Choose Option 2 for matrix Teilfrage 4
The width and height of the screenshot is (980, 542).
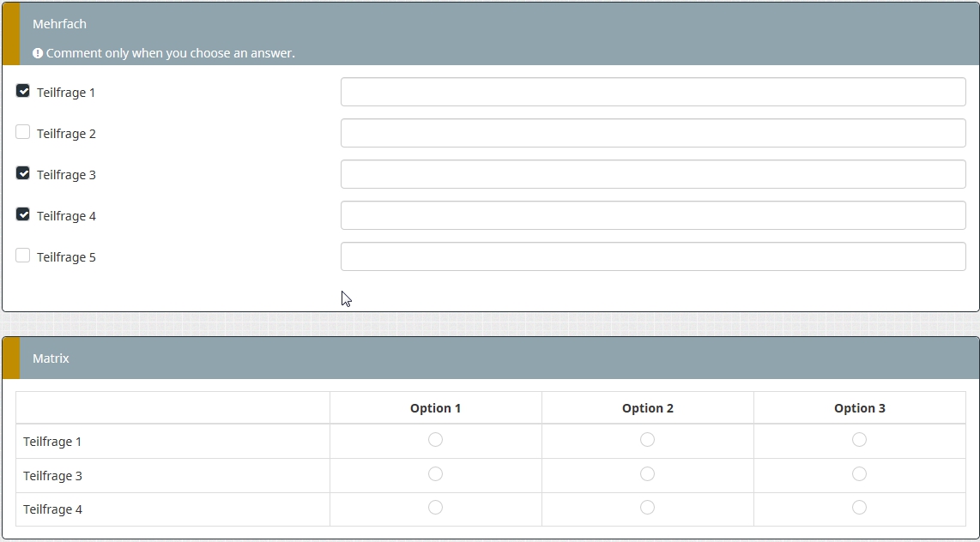647,508
